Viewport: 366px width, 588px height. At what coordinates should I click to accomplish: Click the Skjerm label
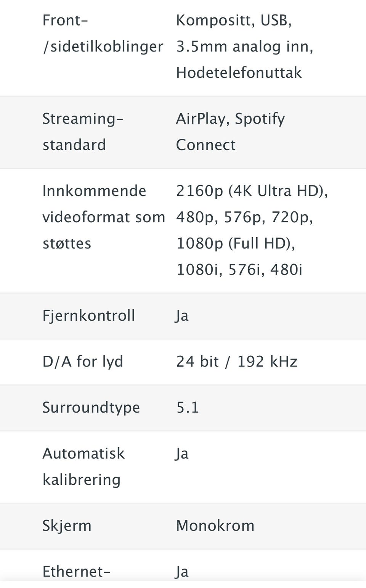coord(67,525)
